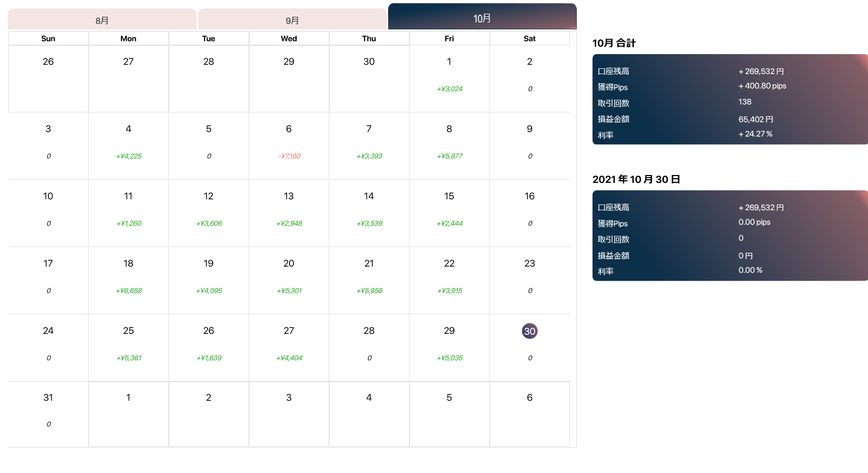Open October 1 cell showing +¥3,024

tap(449, 79)
